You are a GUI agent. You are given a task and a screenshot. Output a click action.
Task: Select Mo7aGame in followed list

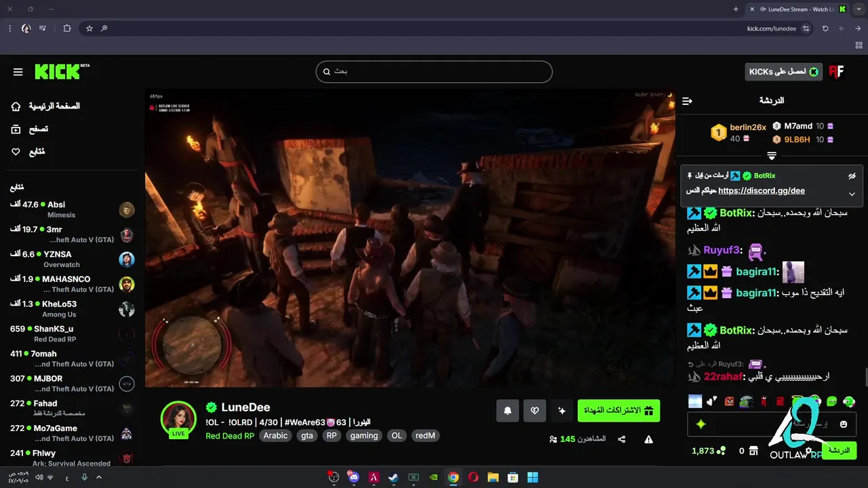[x=72, y=433]
